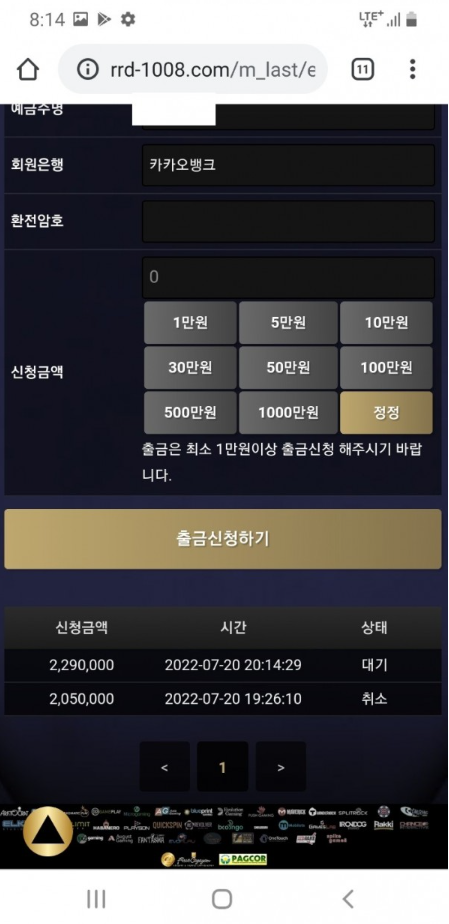This screenshot has height=924, width=449.
Task: Focus the 환전암호 password field
Action: (x=288, y=221)
